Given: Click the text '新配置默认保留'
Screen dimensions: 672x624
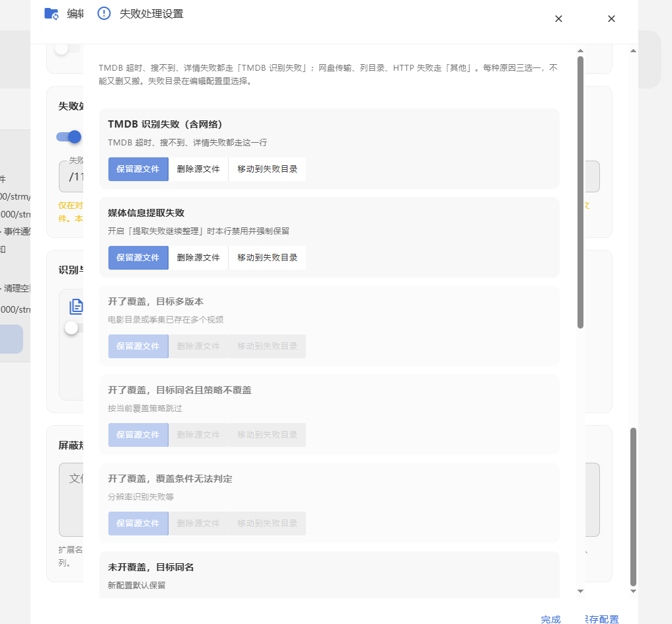Looking at the screenshot, I should pyautogui.click(x=137, y=586).
